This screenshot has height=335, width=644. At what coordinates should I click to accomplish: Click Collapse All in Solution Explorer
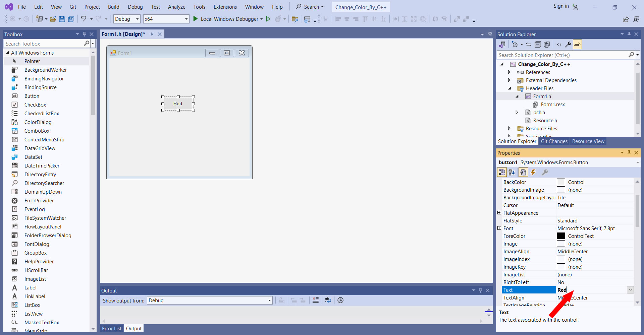point(538,45)
